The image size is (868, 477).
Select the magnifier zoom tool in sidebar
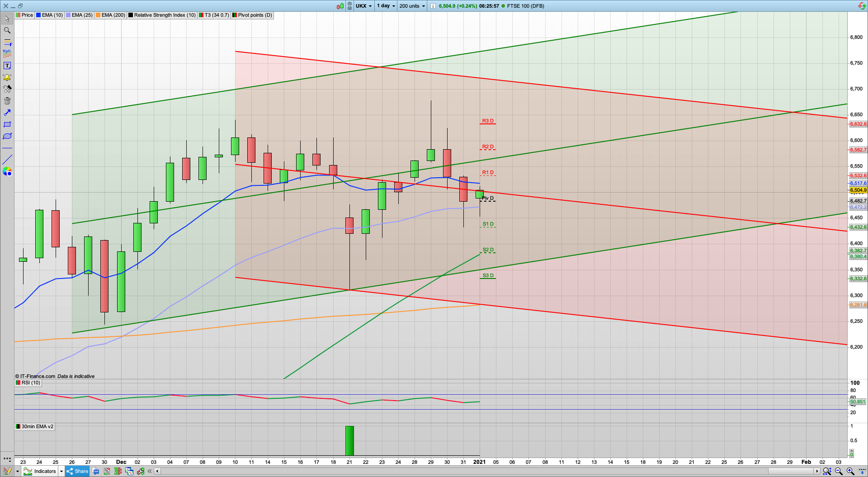7,30
